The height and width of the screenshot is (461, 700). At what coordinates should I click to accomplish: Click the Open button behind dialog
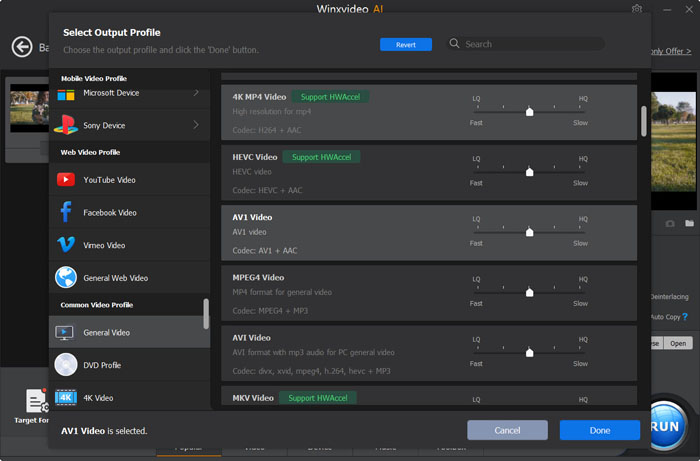(678, 343)
